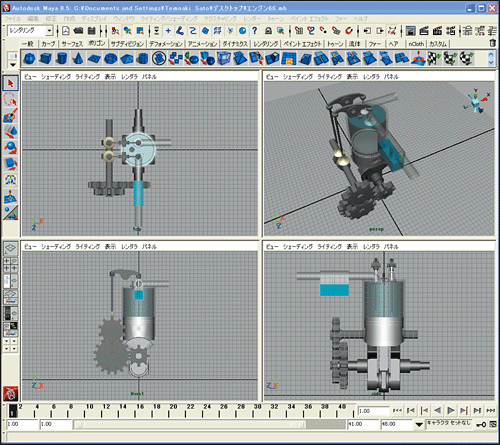Click the Render current frame clapper icon
500x445 pixels.
424,31
